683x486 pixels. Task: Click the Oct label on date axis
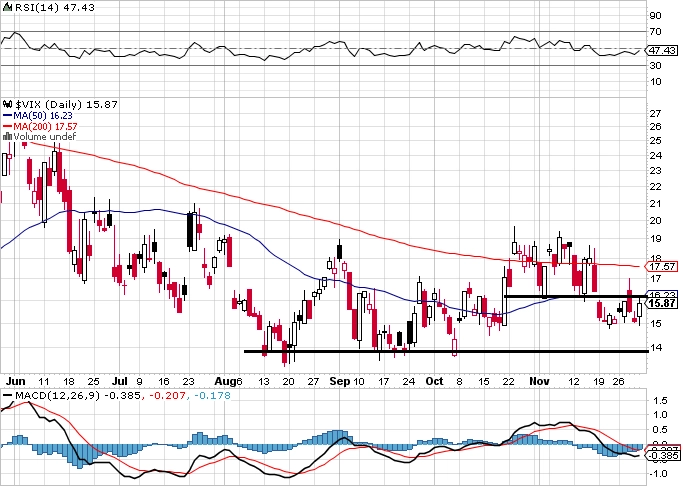434,381
